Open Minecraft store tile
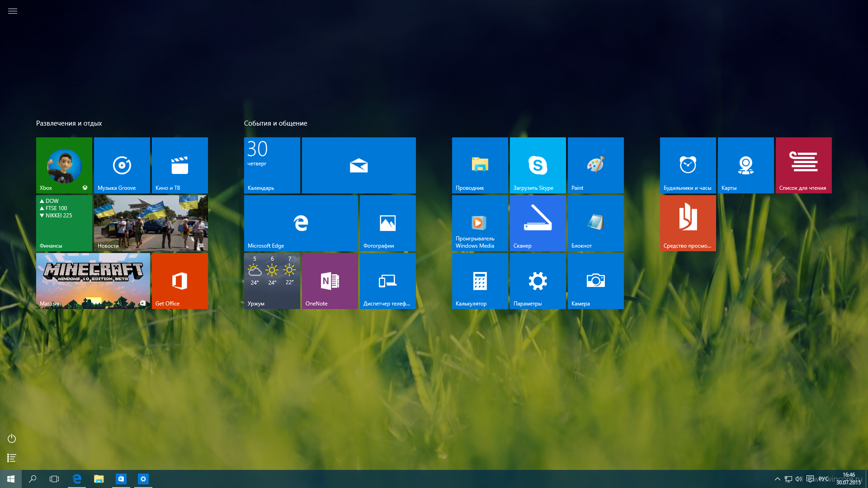The height and width of the screenshot is (488, 868). pos(93,281)
